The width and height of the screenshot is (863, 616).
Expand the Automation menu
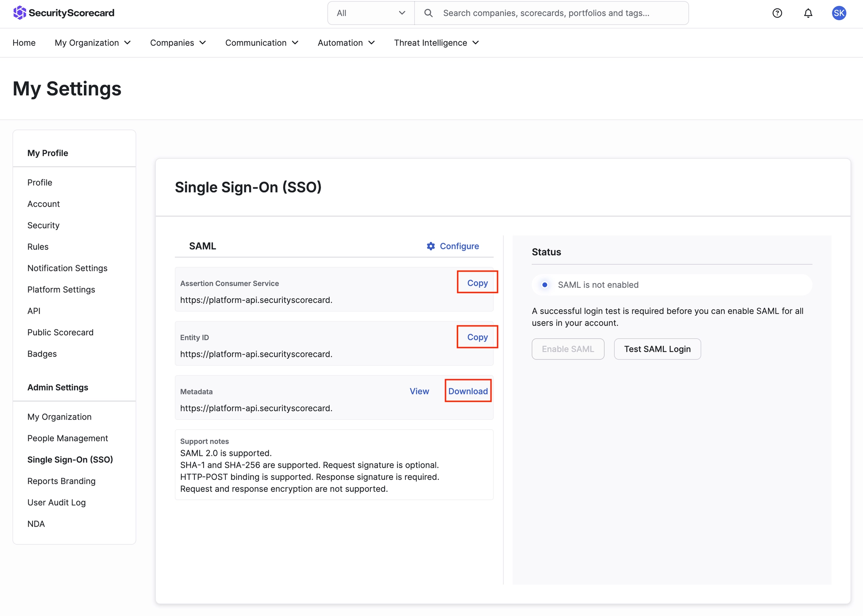click(x=346, y=43)
